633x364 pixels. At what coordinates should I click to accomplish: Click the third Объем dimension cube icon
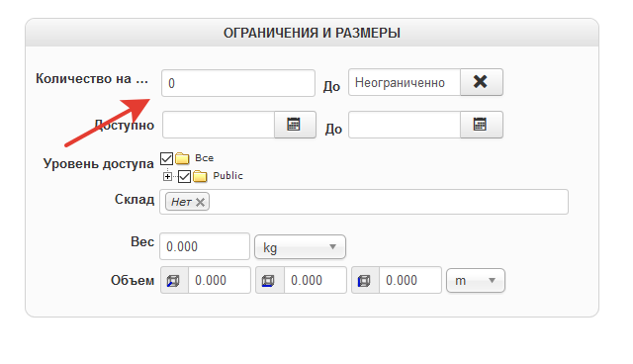click(x=365, y=280)
